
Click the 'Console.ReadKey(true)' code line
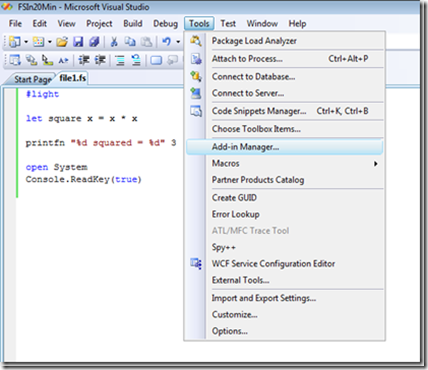[x=84, y=180]
